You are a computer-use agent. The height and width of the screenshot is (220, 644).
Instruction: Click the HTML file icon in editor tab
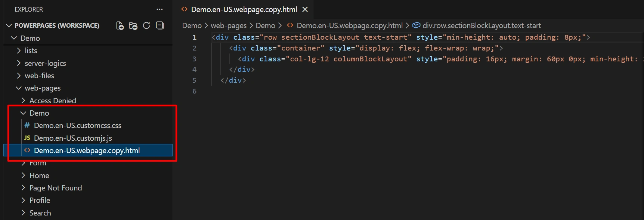point(184,9)
